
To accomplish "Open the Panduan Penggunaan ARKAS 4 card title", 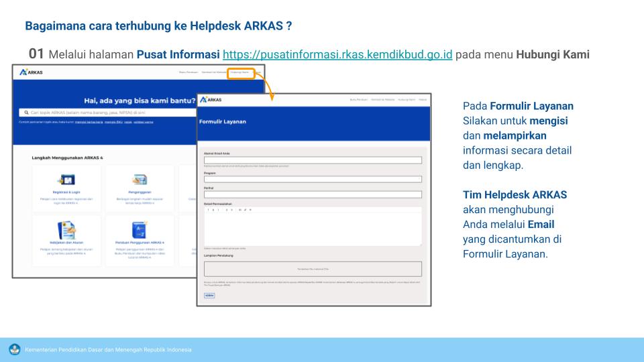I will click(140, 243).
